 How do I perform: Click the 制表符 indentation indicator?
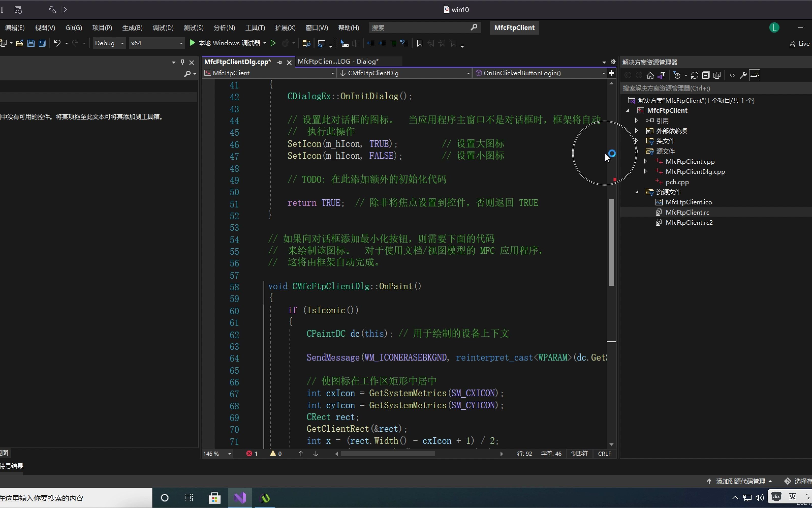pyautogui.click(x=579, y=454)
